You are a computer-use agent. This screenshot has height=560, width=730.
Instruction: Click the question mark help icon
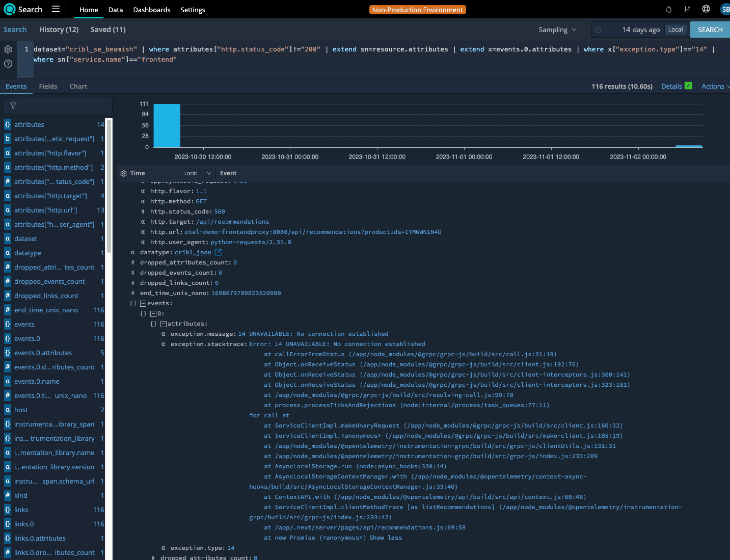[x=8, y=64]
